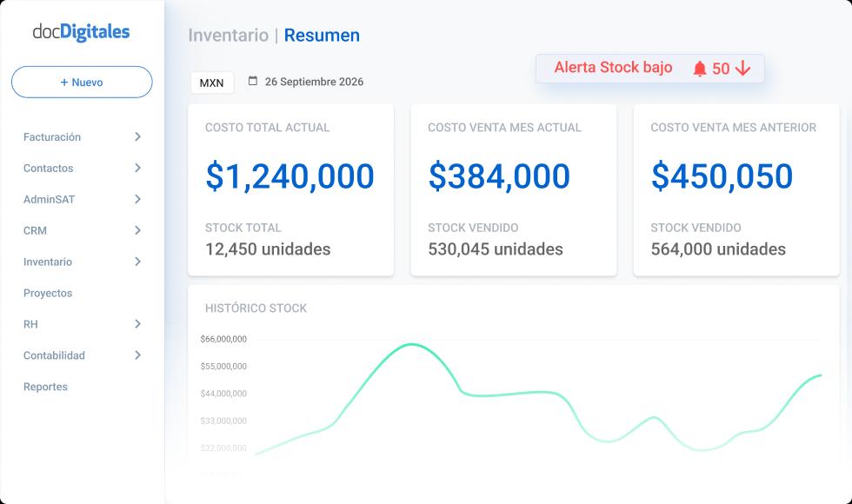Select the 26 Septiembre 2026 date

tap(314, 82)
